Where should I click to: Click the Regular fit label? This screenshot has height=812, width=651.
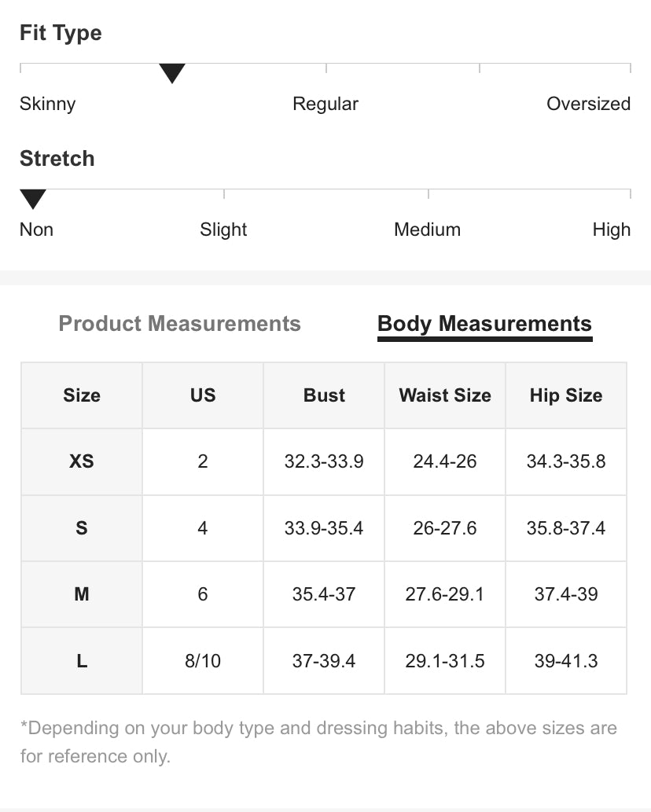tap(325, 104)
